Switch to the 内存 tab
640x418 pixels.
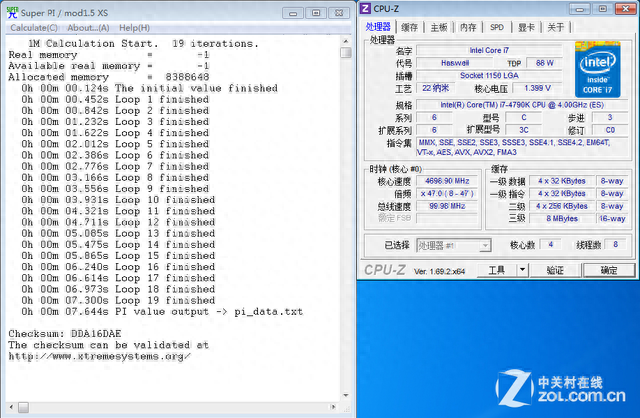(468, 28)
